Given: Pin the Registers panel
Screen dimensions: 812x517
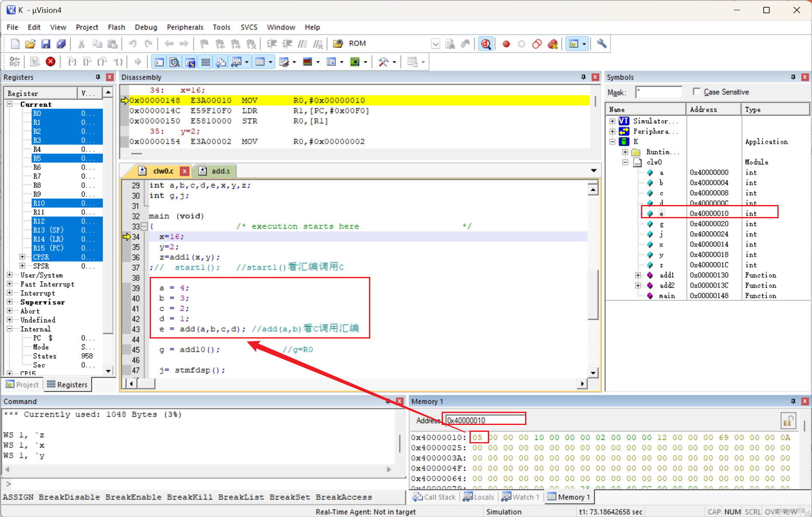Looking at the screenshot, I should tap(98, 77).
